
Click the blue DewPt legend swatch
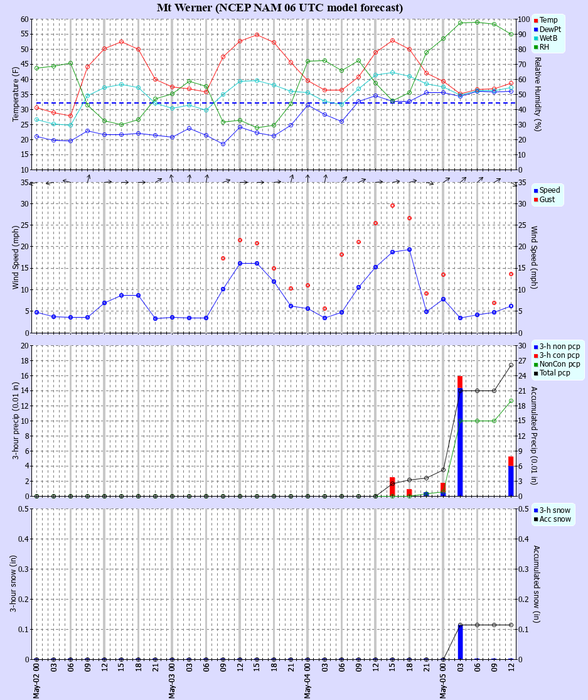tap(536, 30)
